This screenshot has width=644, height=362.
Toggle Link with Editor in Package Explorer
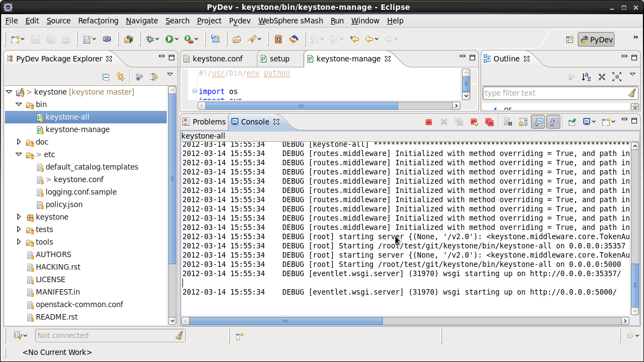point(121,77)
